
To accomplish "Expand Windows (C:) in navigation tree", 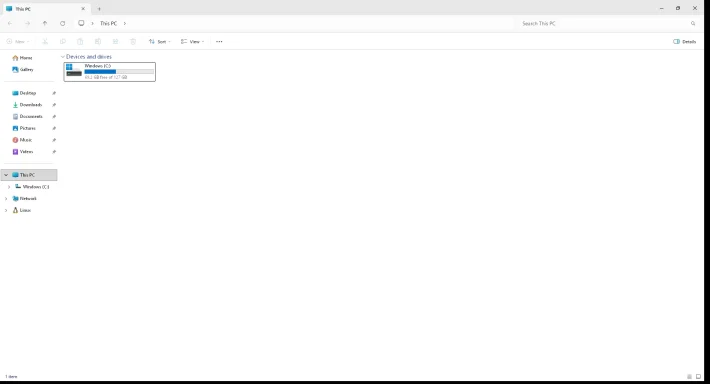I will pyautogui.click(x=9, y=187).
